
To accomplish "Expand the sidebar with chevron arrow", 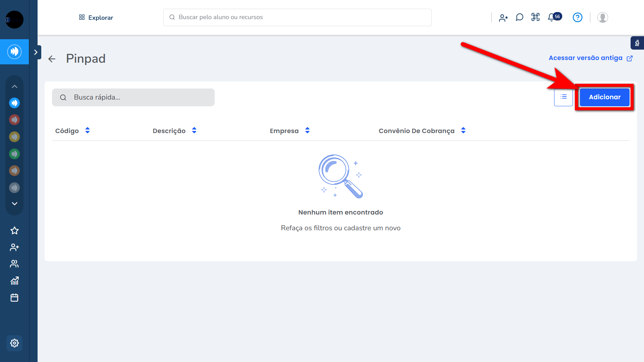I will [x=36, y=52].
